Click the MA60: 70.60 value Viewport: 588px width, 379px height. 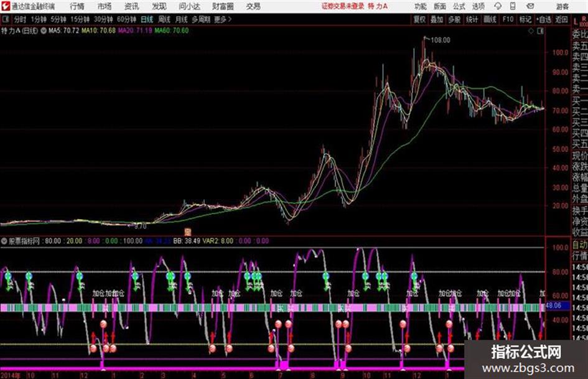point(172,30)
